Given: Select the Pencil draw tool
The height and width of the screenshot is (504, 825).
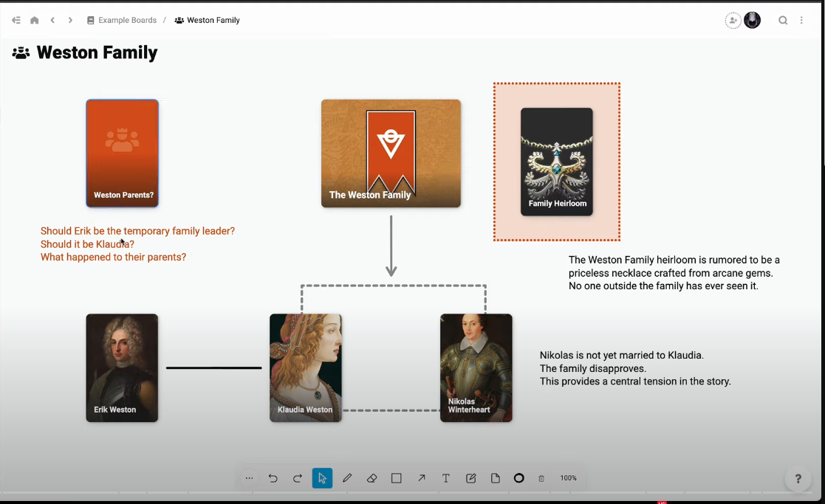Looking at the screenshot, I should click(346, 478).
